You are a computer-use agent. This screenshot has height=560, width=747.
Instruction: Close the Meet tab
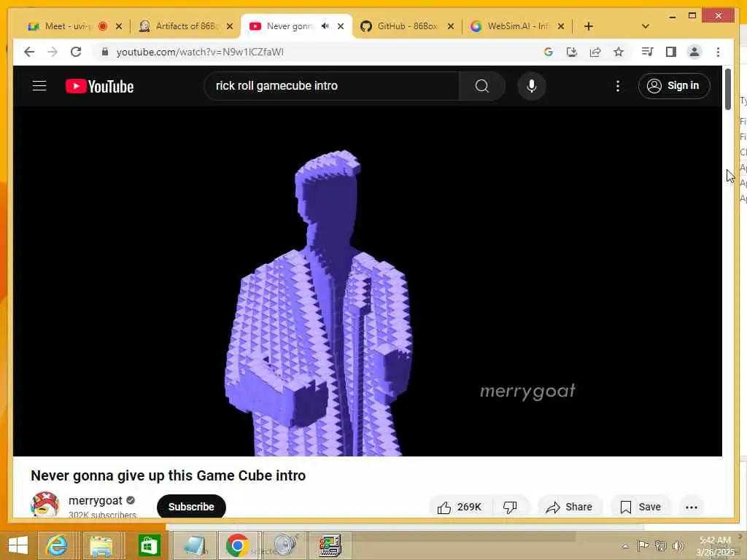pyautogui.click(x=119, y=26)
